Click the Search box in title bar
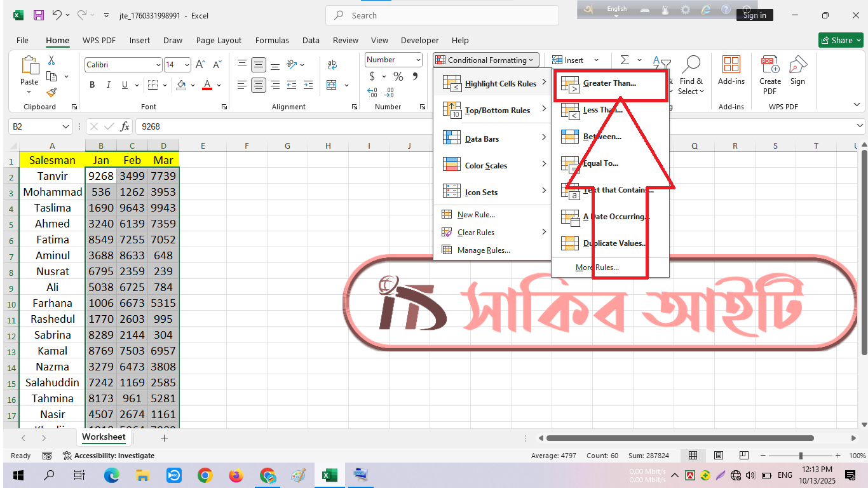Screen dimensions: 868x488 [442, 15]
